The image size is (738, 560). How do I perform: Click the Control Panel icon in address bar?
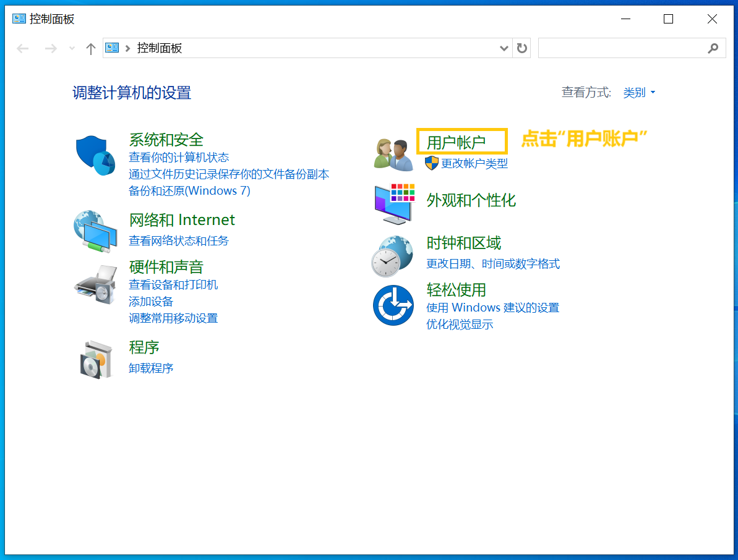pyautogui.click(x=111, y=48)
